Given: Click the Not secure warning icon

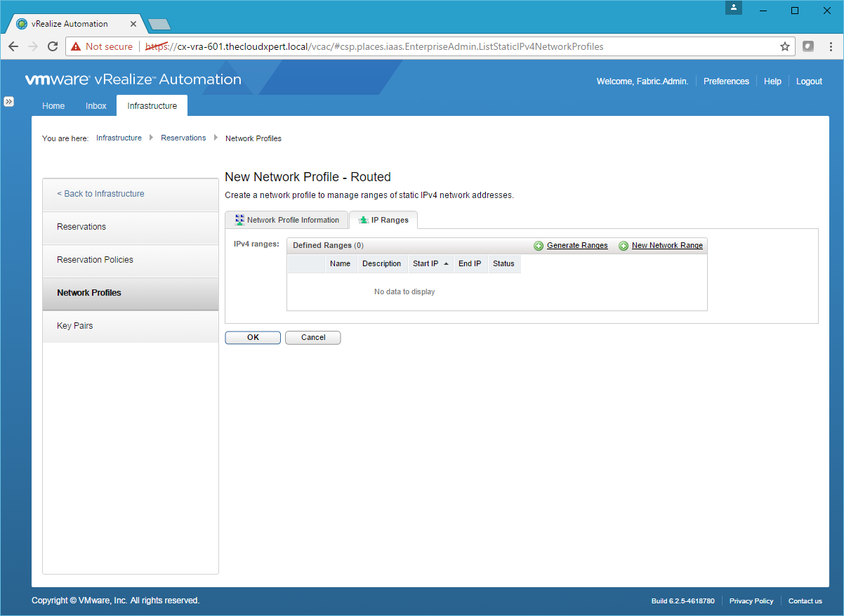Looking at the screenshot, I should (76, 46).
